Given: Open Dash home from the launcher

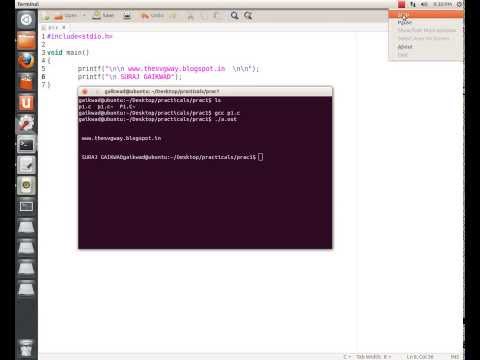Looking at the screenshot, I should point(26,20).
